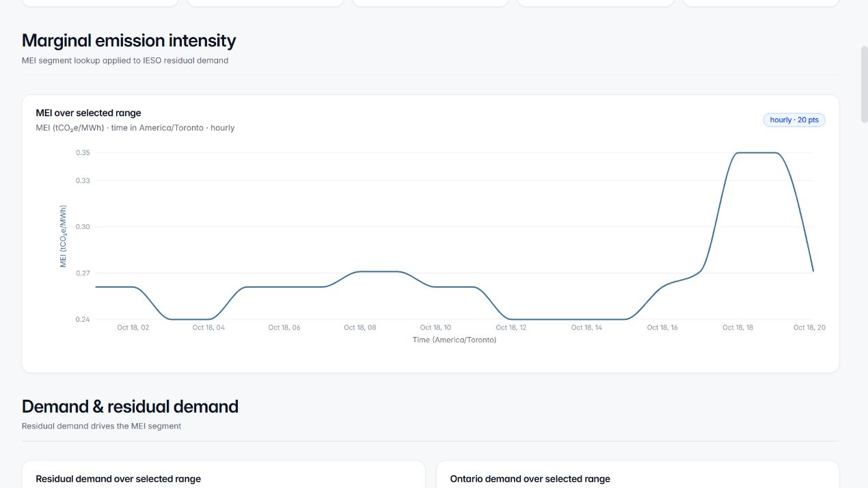This screenshot has height=488, width=868.
Task: Click x-axis label Oct 18, 18
Action: pyautogui.click(x=738, y=328)
